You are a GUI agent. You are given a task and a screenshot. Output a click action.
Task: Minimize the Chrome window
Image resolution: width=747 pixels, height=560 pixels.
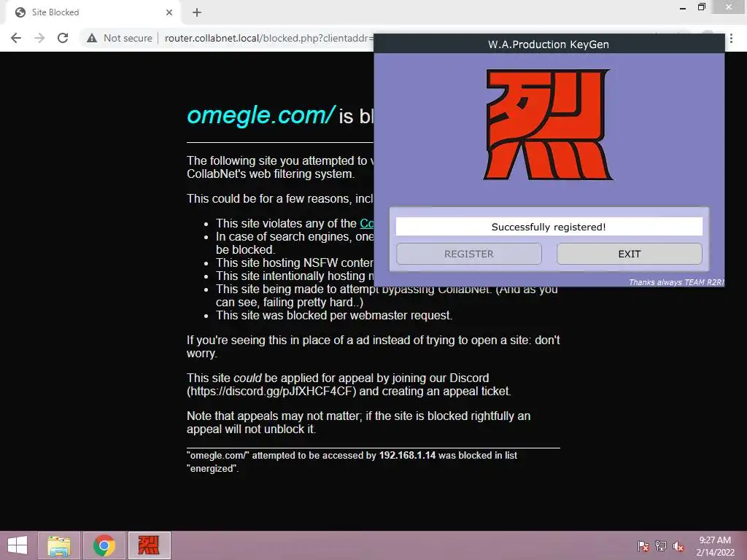tap(683, 7)
